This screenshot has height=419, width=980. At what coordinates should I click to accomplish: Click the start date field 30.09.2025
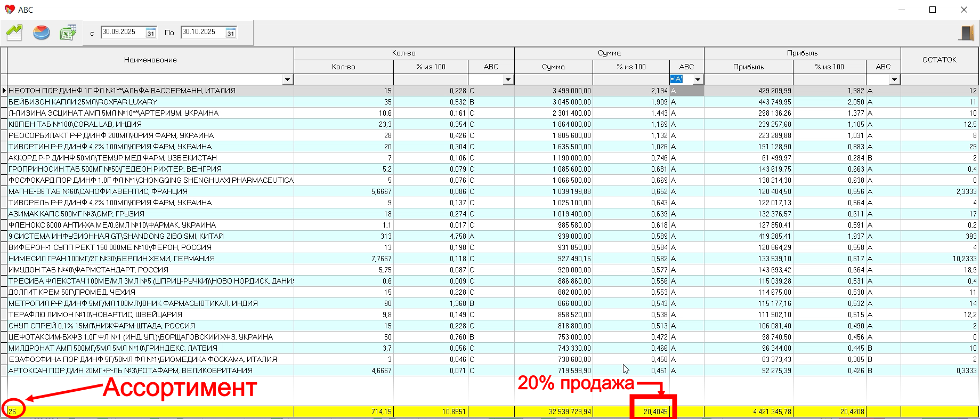coord(123,33)
